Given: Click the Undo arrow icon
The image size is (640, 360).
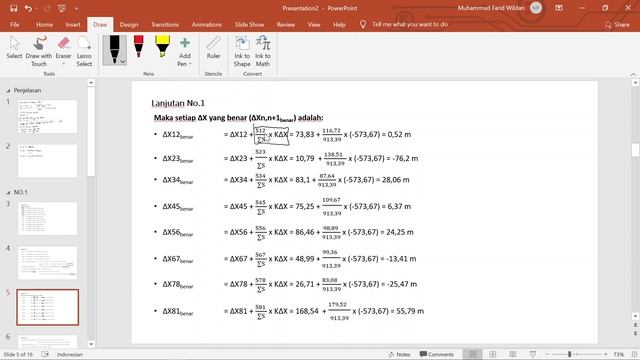Looking at the screenshot, I should 28,8.
